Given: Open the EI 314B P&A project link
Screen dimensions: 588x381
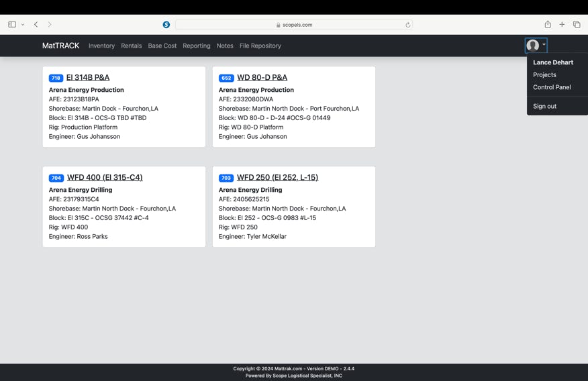Looking at the screenshot, I should tap(88, 77).
